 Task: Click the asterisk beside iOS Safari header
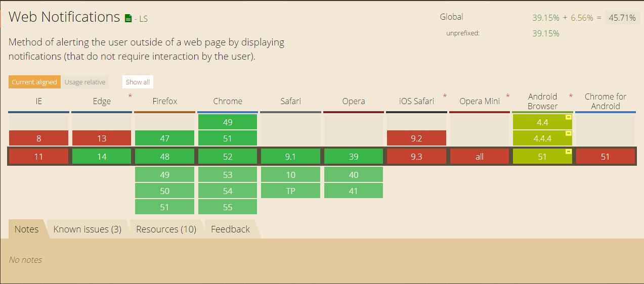tap(445, 96)
